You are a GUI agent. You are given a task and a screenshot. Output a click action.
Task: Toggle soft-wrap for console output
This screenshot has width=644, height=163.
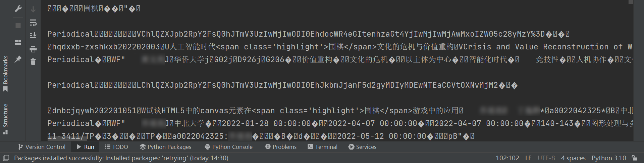coord(33,23)
